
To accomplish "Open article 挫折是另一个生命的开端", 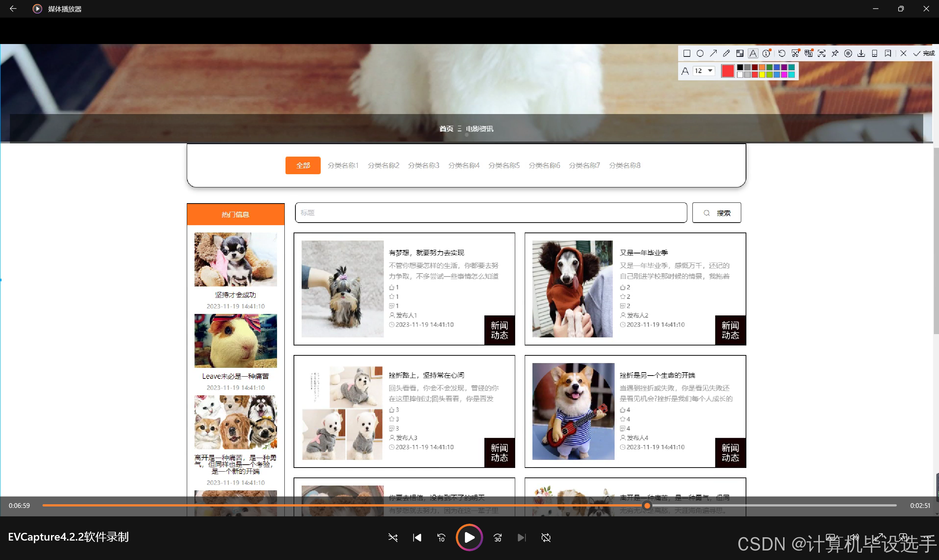I will pyautogui.click(x=657, y=375).
